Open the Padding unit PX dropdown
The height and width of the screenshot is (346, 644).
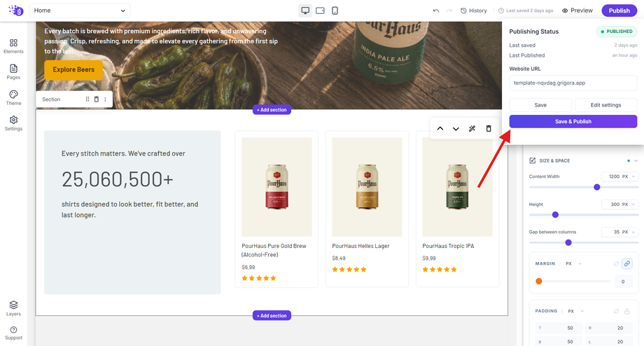coord(576,312)
